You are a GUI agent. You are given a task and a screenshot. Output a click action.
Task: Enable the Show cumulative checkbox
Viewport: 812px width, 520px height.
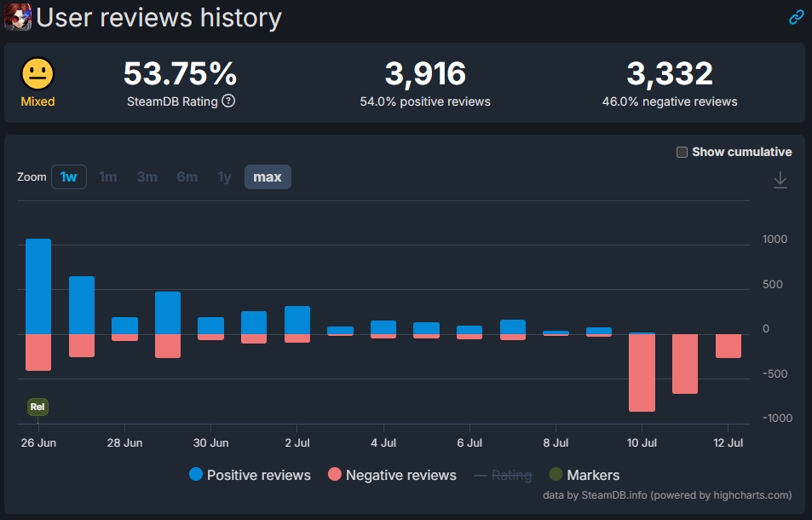[682, 152]
